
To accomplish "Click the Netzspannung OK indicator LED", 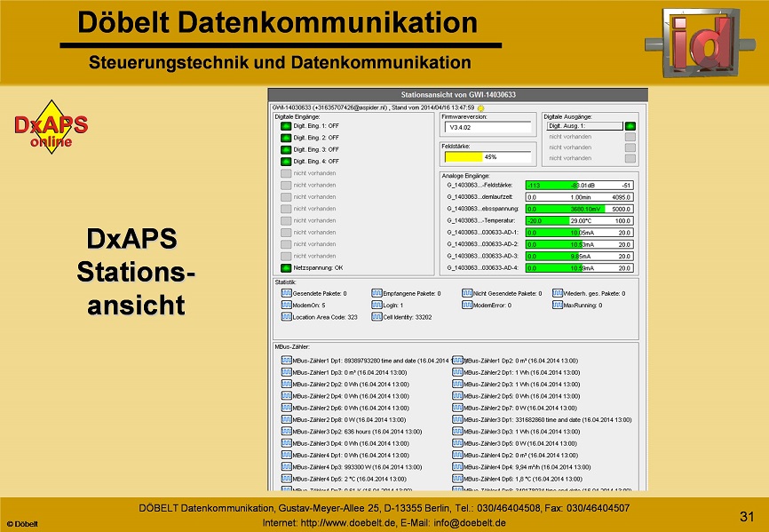I will (x=286, y=268).
